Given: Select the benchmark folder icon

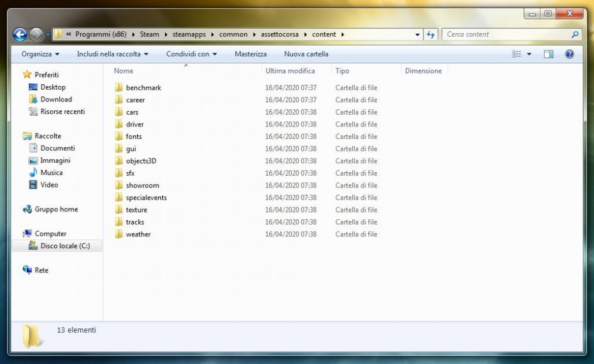Looking at the screenshot, I should click(x=119, y=87).
